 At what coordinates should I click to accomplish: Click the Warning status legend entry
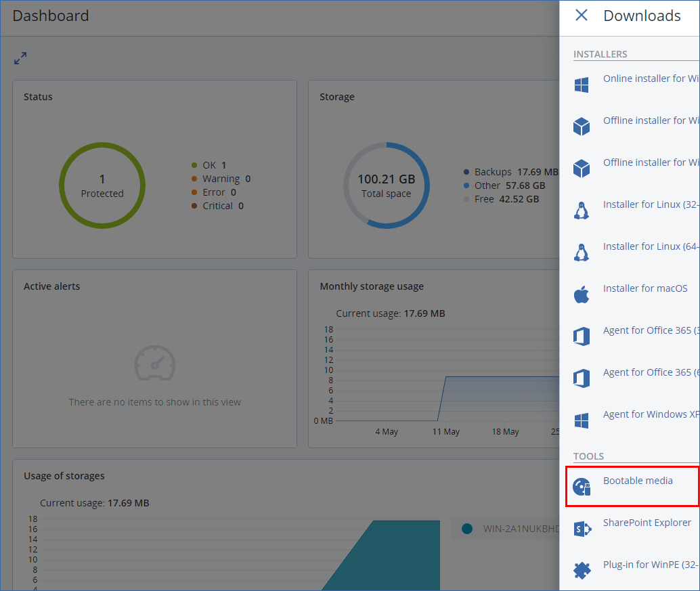[x=221, y=179]
